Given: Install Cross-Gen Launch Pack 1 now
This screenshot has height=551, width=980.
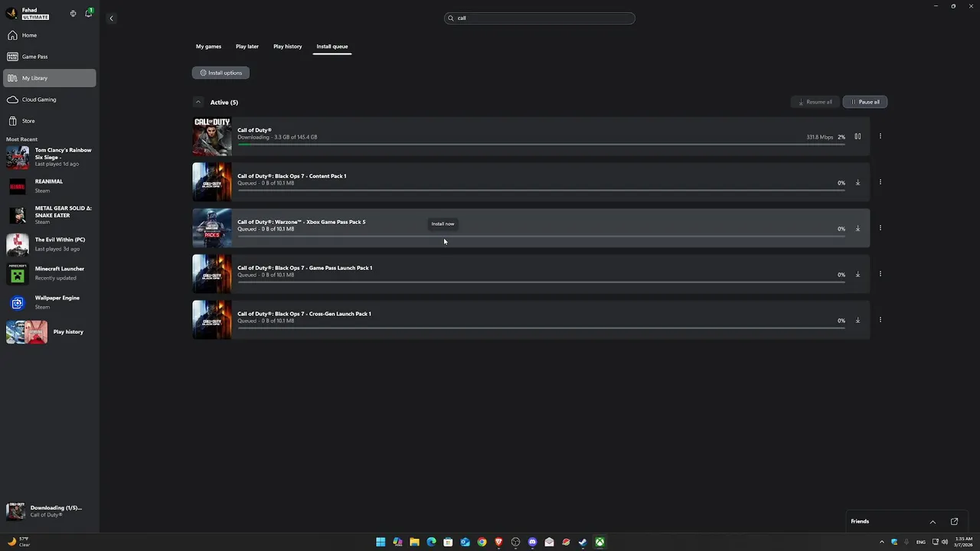Looking at the screenshot, I should (857, 320).
